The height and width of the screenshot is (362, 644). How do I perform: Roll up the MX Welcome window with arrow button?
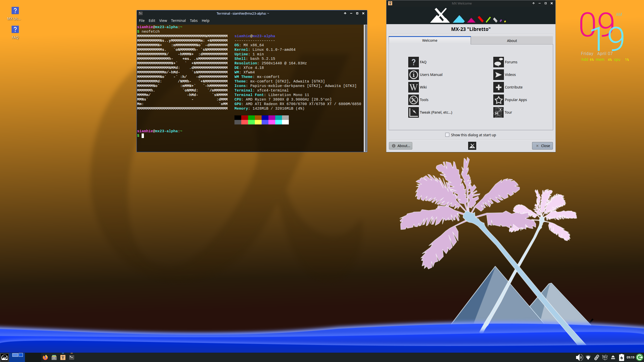click(x=533, y=3)
